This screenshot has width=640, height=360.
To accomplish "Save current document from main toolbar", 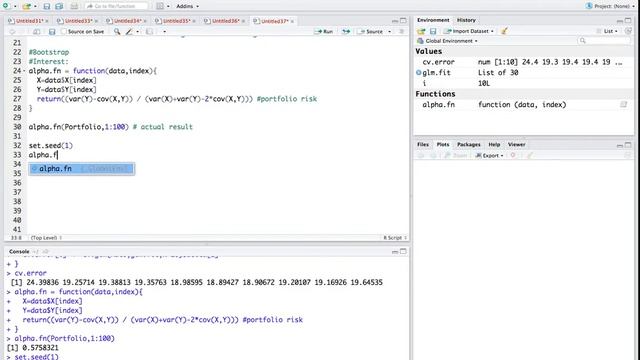I will click(x=47, y=6).
